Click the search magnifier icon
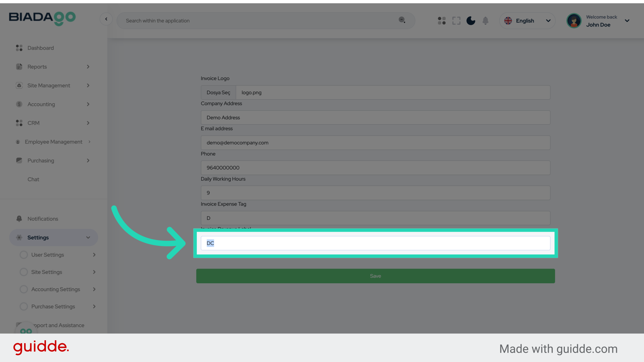 click(x=401, y=20)
